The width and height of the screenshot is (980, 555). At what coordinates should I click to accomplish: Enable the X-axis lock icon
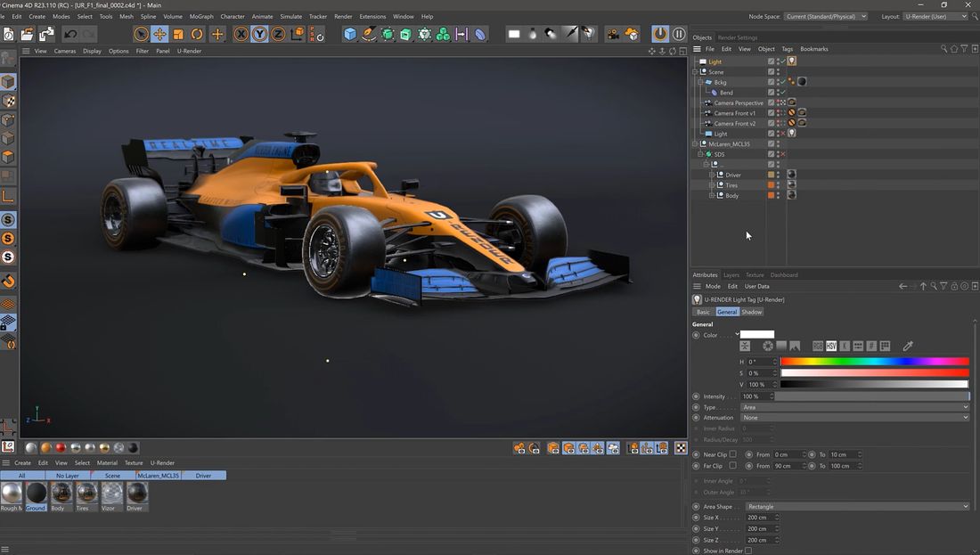[x=241, y=34]
